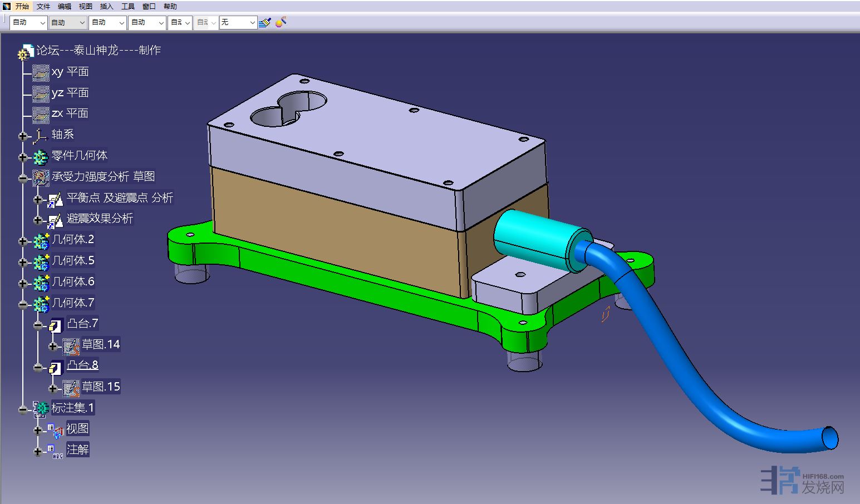Click the 轴系 axis system icon
Image resolution: width=860 pixels, height=504 pixels.
coord(40,135)
